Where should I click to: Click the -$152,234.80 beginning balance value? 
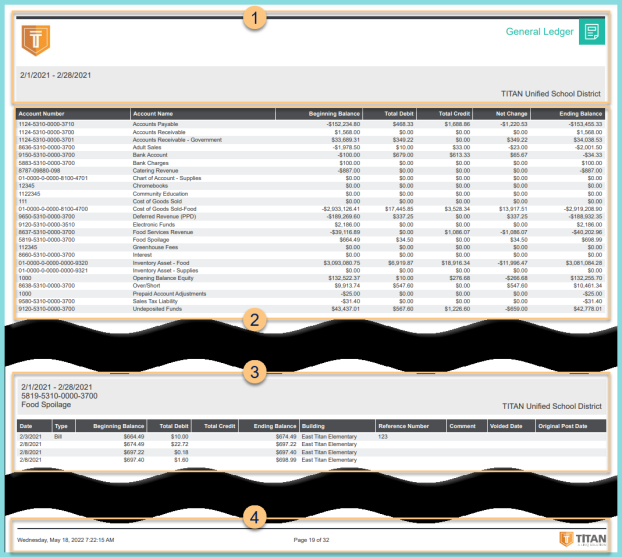pos(344,124)
